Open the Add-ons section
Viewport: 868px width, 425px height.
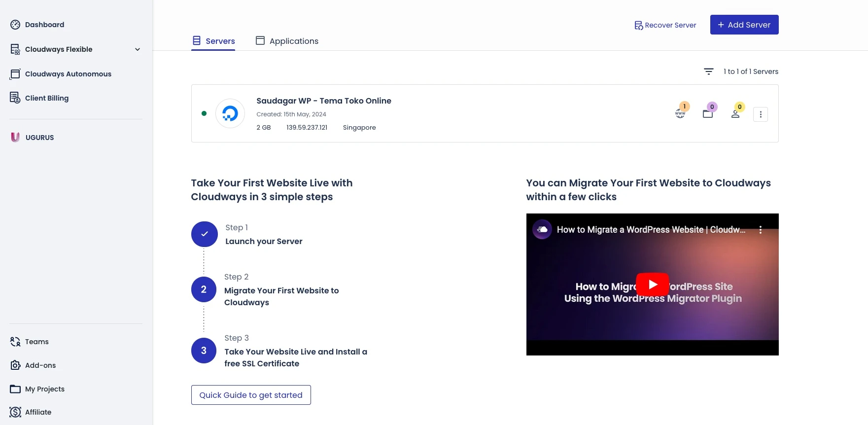point(33,365)
